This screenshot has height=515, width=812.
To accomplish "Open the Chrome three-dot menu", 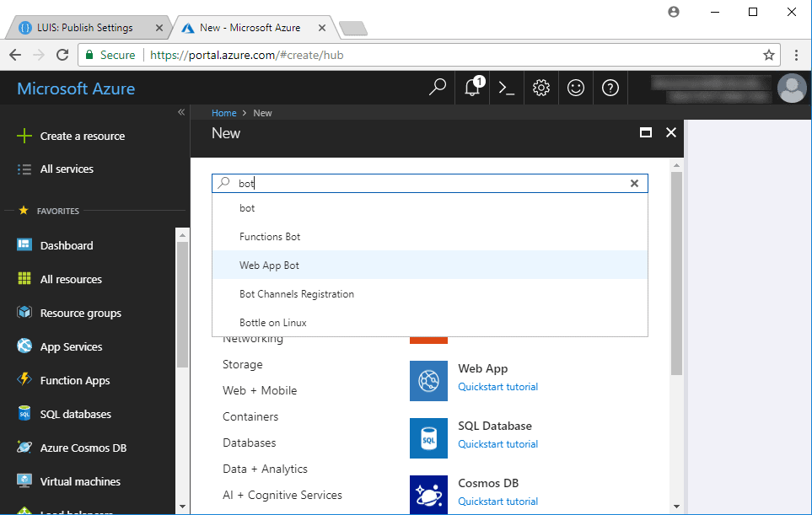I will [797, 55].
